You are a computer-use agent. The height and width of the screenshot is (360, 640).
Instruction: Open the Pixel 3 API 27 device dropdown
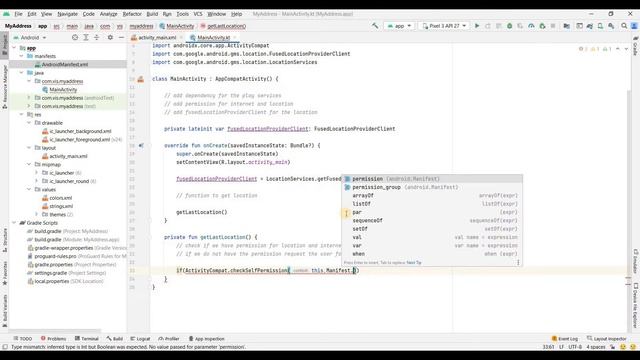pyautogui.click(x=444, y=26)
